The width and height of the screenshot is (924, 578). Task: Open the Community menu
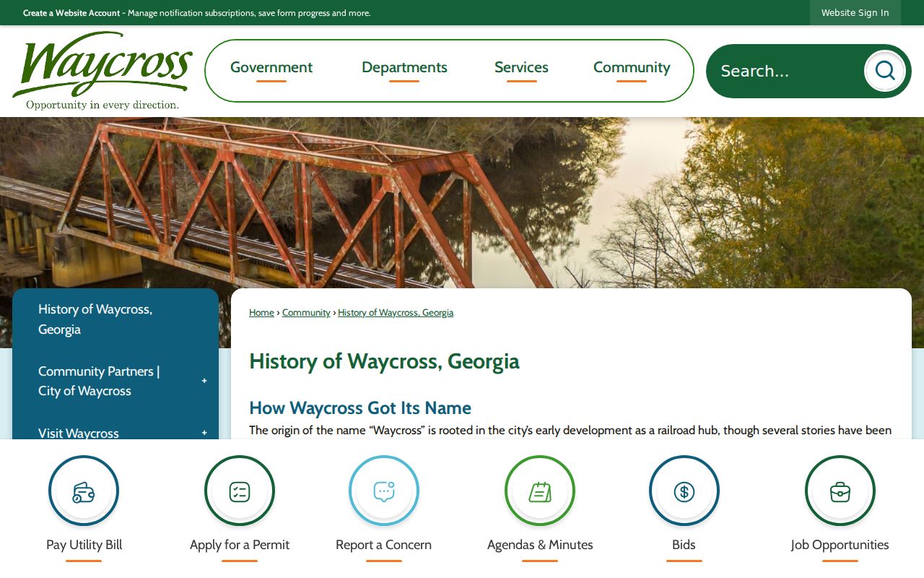tap(632, 68)
